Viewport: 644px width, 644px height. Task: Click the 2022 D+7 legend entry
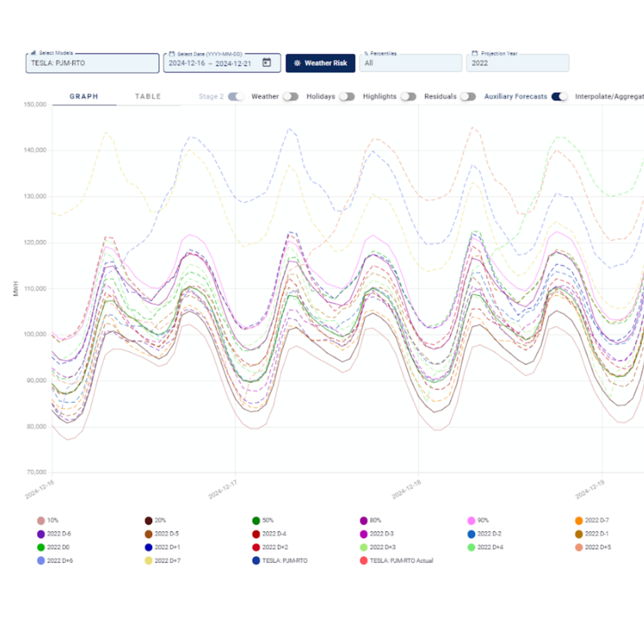162,561
